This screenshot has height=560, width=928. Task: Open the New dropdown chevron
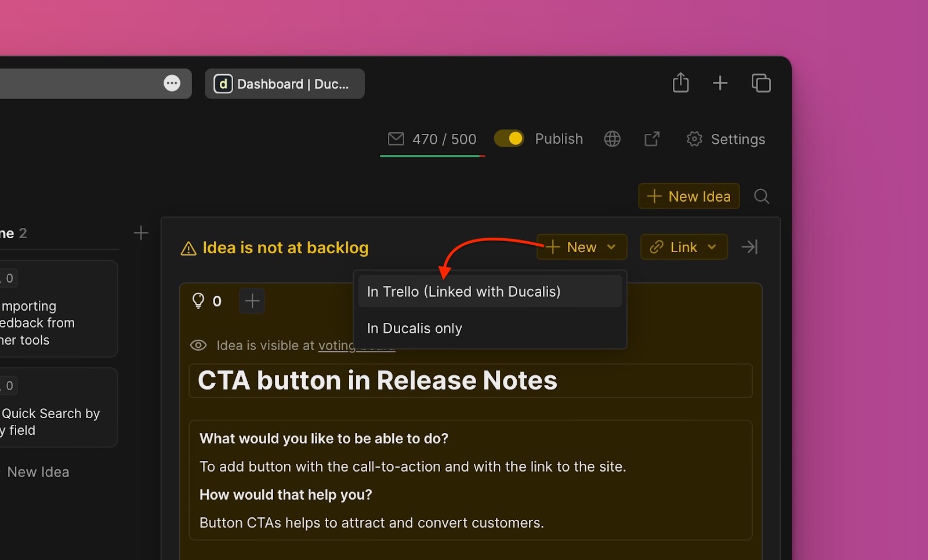[611, 247]
